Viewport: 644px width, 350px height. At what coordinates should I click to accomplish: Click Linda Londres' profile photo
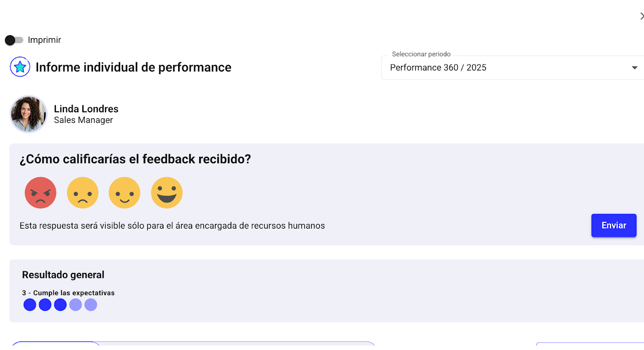point(29,114)
